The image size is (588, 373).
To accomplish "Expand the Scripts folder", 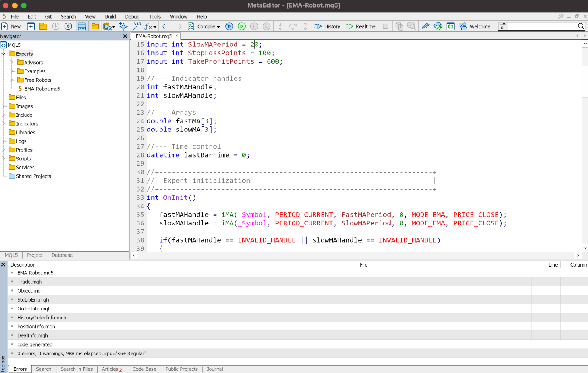I will click(x=4, y=159).
